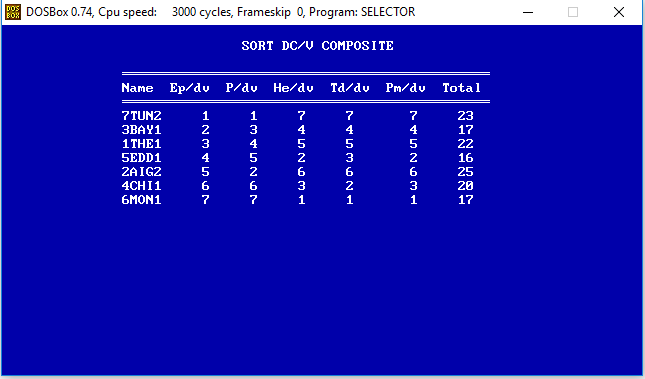Click total value 20 for 4CHI1
The width and height of the screenshot is (645, 379).
click(x=465, y=186)
